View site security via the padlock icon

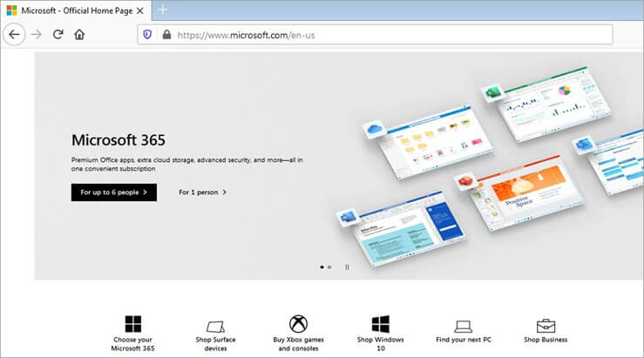166,35
